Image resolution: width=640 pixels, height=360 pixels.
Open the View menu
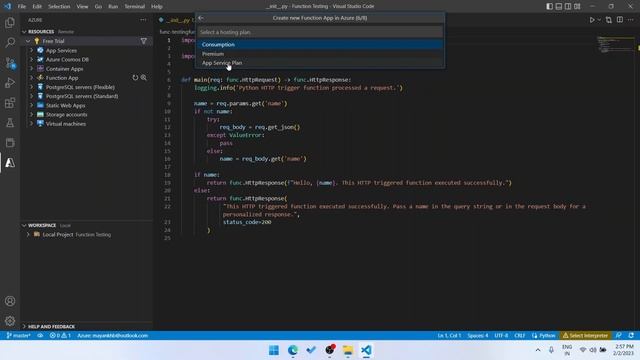[x=82, y=7]
